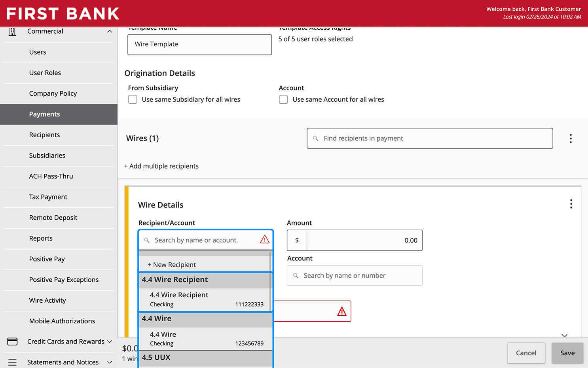Click + Add multiple recipients link
This screenshot has height=368, width=588.
(x=161, y=166)
